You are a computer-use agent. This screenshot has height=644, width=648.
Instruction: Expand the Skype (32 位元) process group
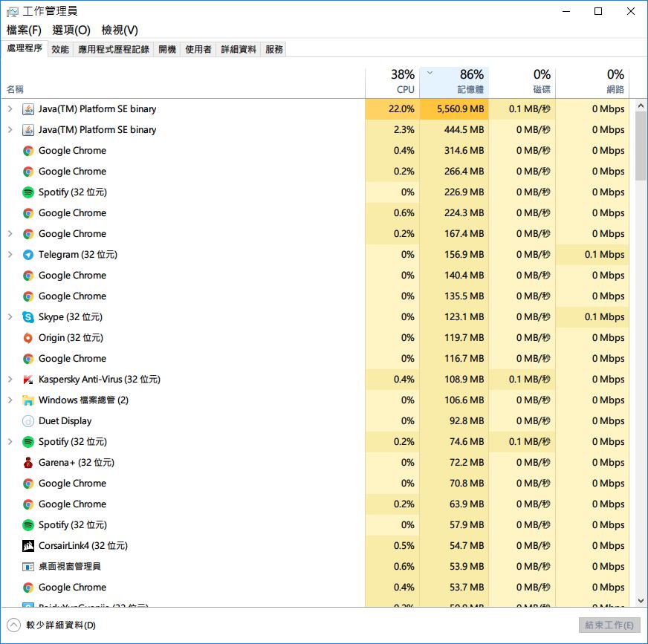tap(10, 317)
